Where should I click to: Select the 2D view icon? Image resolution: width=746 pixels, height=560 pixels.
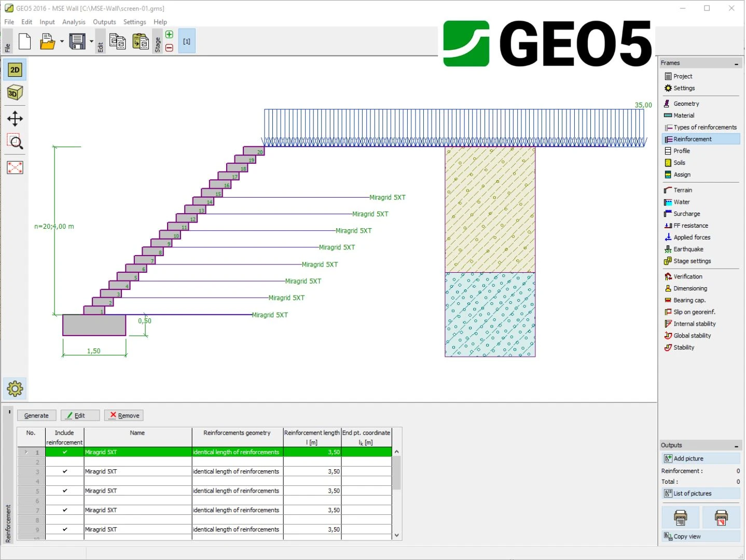click(x=15, y=69)
